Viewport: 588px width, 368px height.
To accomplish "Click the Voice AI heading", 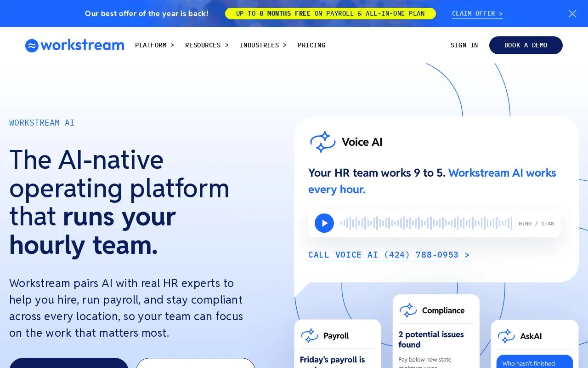I will pyautogui.click(x=362, y=142).
